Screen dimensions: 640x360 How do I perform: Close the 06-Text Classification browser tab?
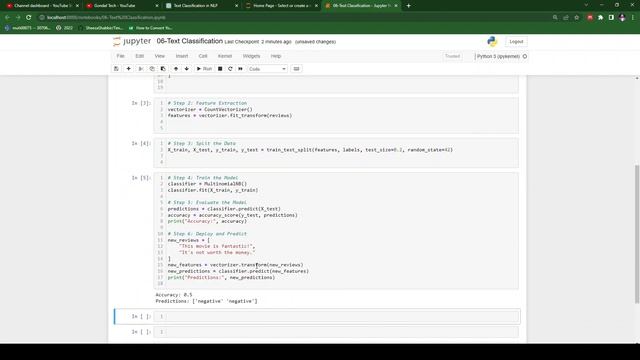(396, 6)
